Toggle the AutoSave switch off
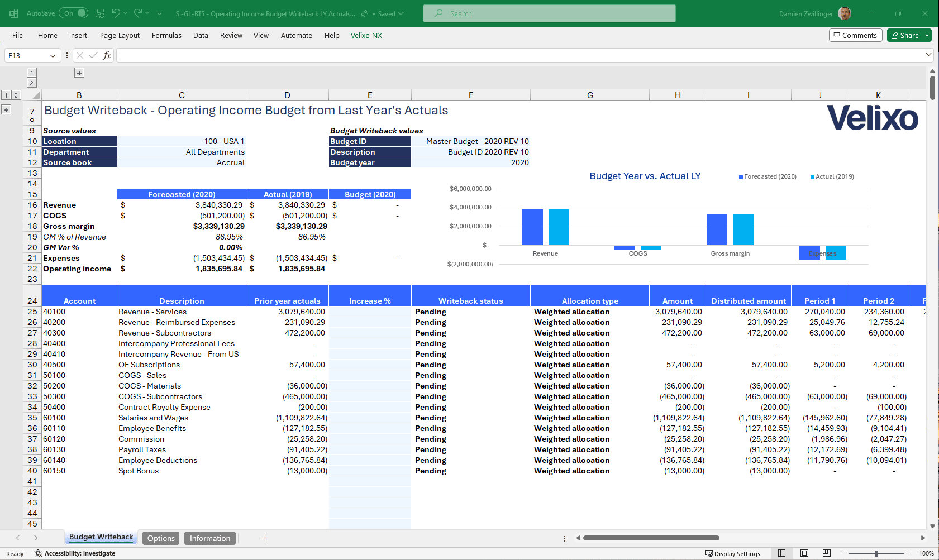 [x=74, y=13]
